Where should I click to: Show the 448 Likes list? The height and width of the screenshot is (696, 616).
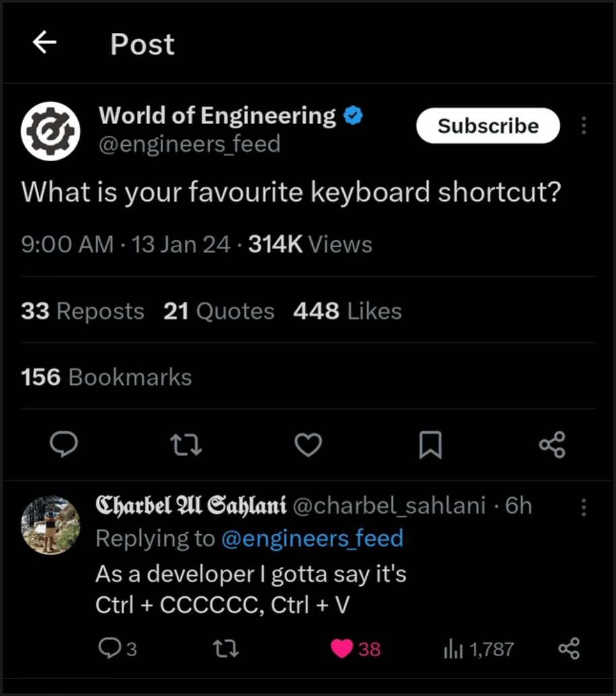[347, 311]
